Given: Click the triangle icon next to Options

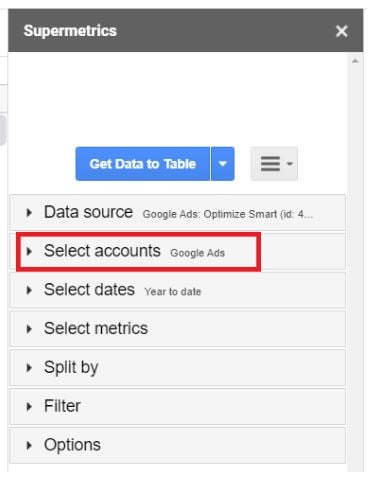Looking at the screenshot, I should 29,445.
